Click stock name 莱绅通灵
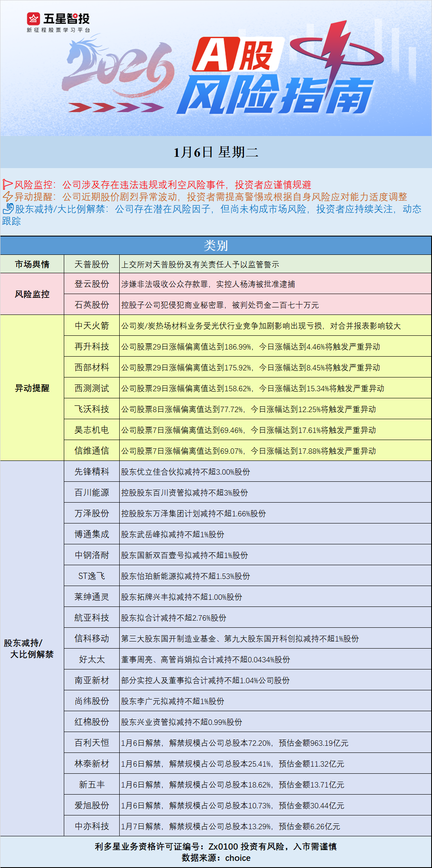This screenshot has width=432, height=868. [92, 597]
